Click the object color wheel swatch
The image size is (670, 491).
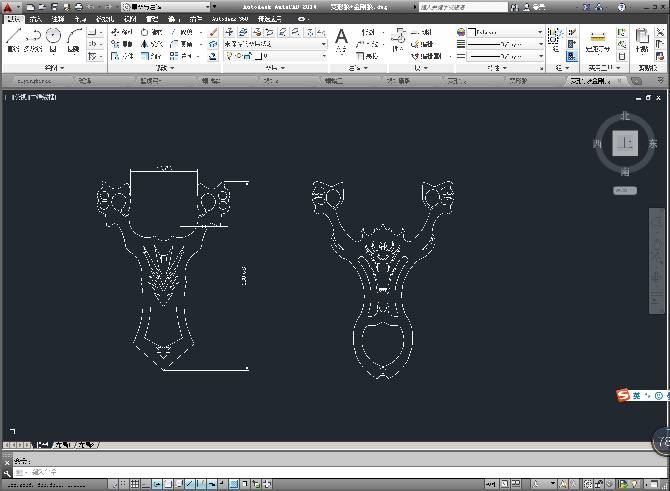click(x=461, y=32)
